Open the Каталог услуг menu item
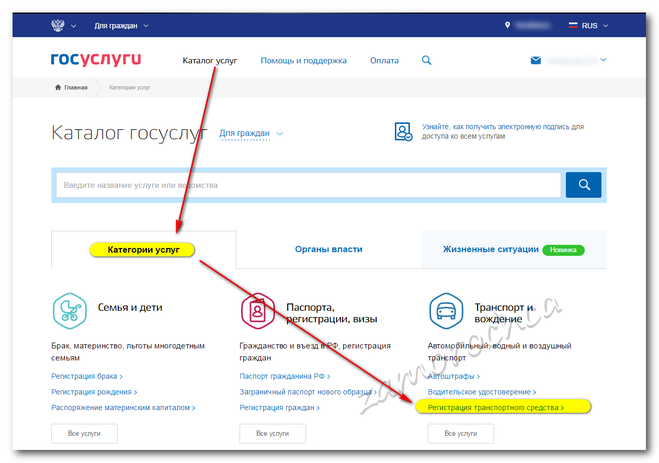The width and height of the screenshot is (659, 463). 210,61
